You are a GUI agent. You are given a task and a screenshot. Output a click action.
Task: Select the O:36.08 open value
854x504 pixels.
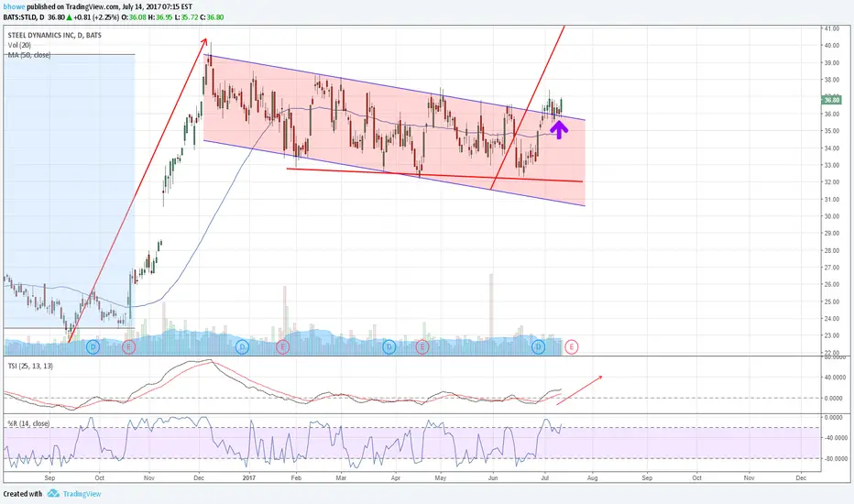(135, 17)
